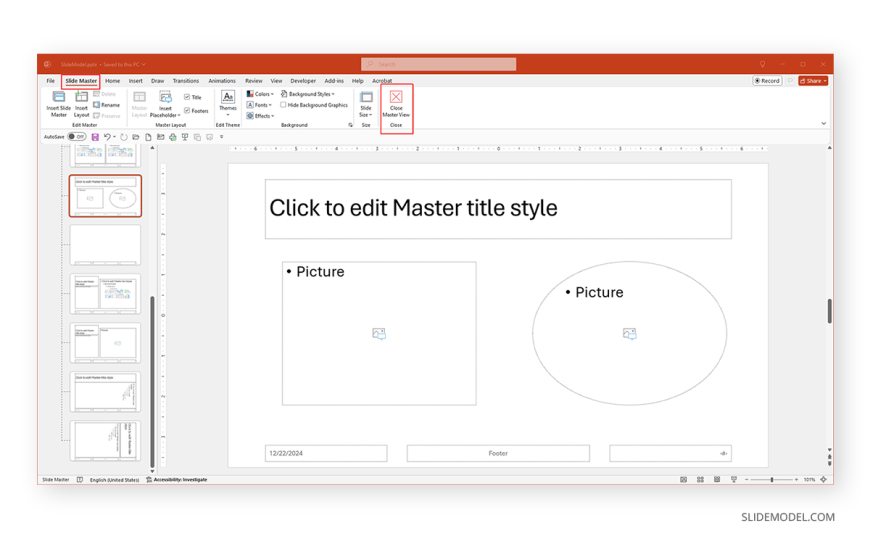Switch to Slide Sorter view in status bar
Viewport: 870px width, 539px height.
tap(700, 480)
